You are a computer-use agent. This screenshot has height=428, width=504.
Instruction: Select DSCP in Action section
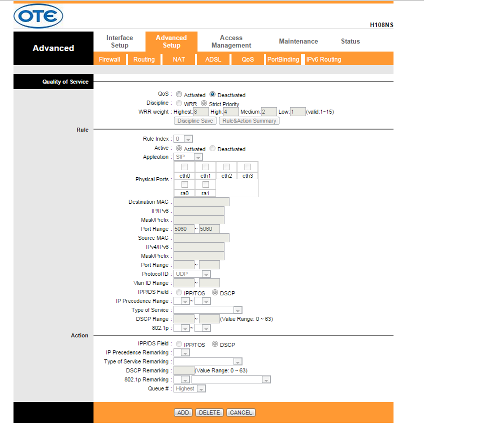click(x=215, y=344)
